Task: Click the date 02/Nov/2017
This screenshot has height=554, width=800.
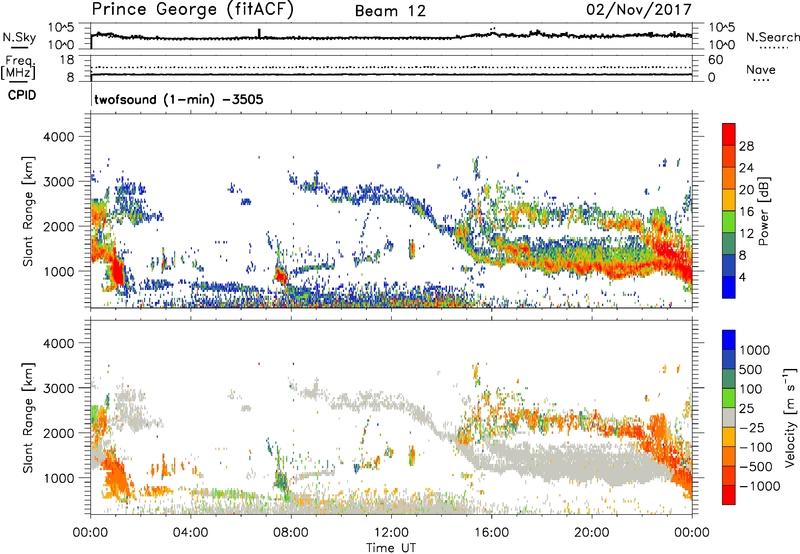Action: (x=639, y=9)
